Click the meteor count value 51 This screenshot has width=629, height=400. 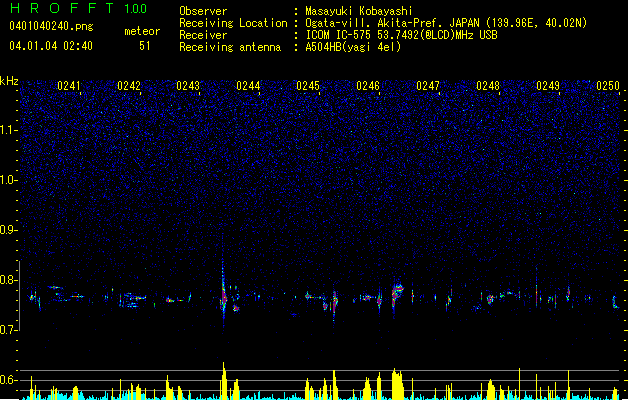coord(145,46)
